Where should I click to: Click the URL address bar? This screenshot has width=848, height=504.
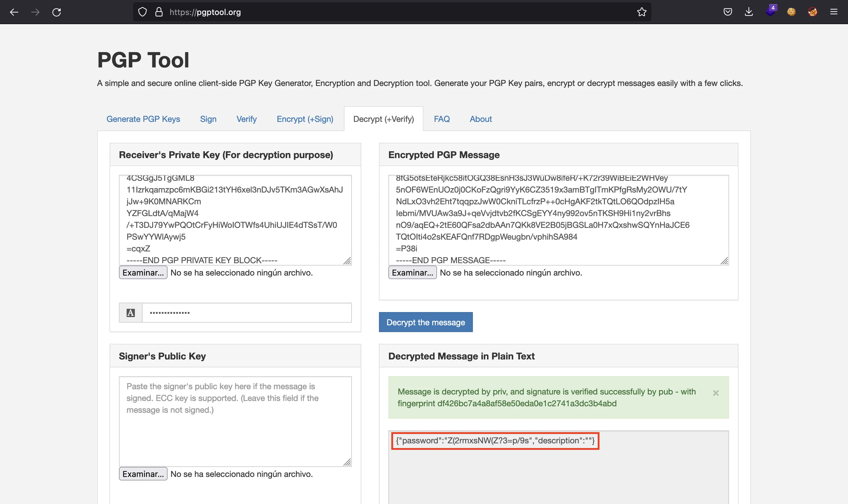click(x=392, y=12)
